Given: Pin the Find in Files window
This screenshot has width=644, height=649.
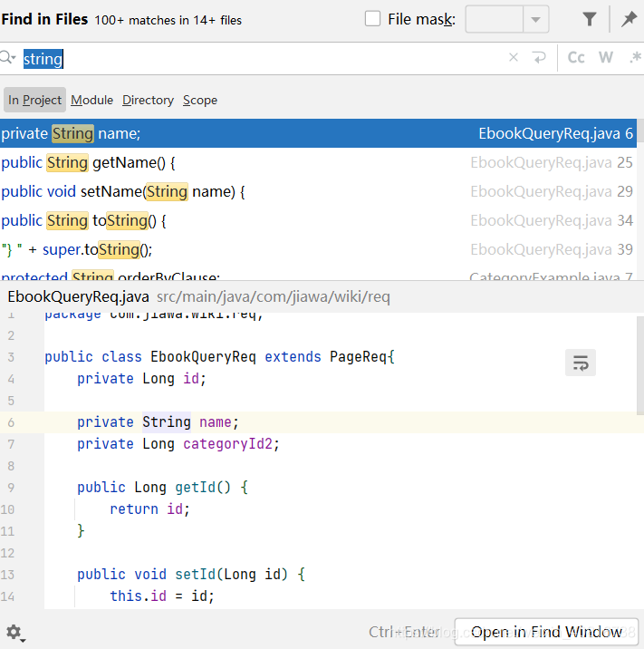Looking at the screenshot, I should (x=630, y=19).
